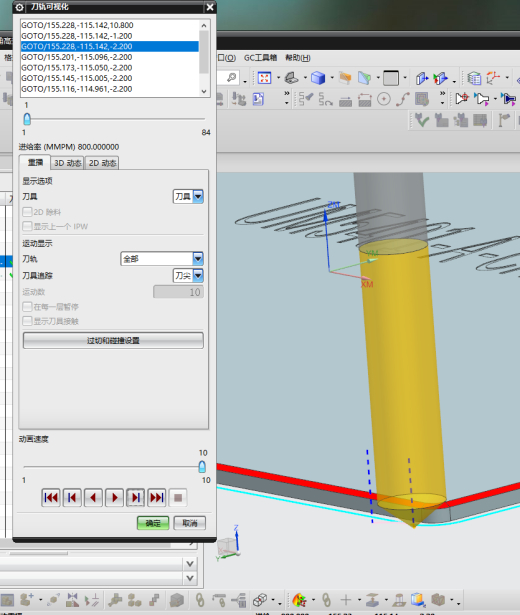520x615 pixels.
Task: Open the GC工具箱 menu
Action: coord(260,58)
